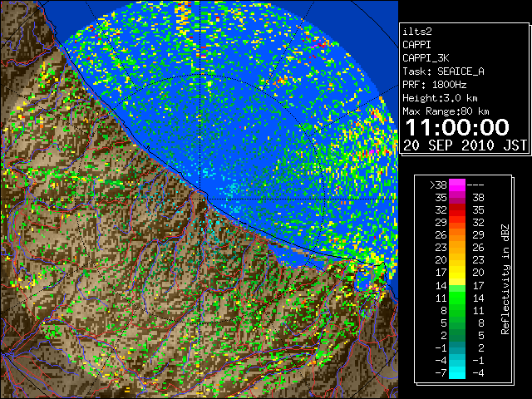Click the 'Max Range:80 km' text line
Viewport: 532px width, 399px height.
click(446, 111)
